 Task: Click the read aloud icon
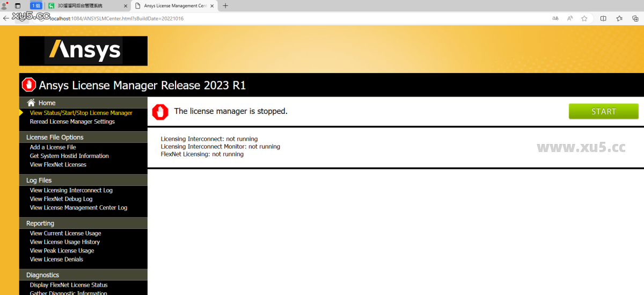click(x=570, y=18)
